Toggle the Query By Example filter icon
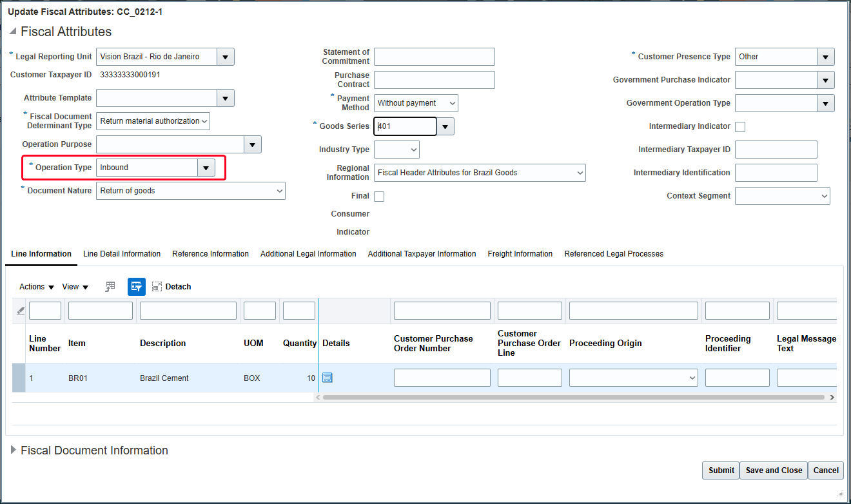Viewport: 851px width, 504px height. (136, 286)
